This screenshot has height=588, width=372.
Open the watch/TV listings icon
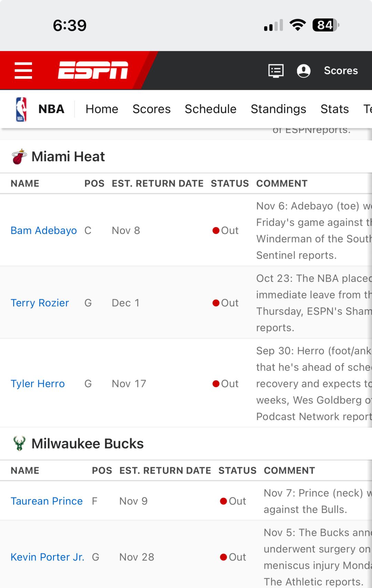tap(276, 71)
